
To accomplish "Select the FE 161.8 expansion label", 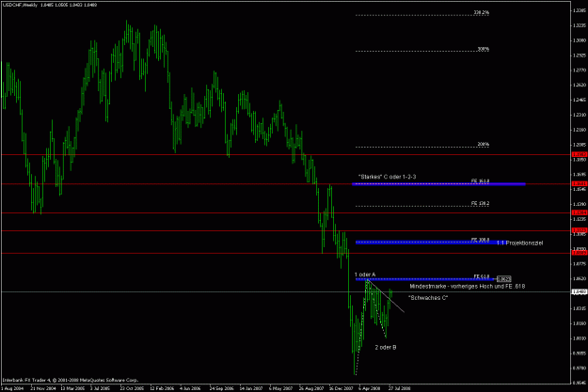I will click(x=480, y=181).
